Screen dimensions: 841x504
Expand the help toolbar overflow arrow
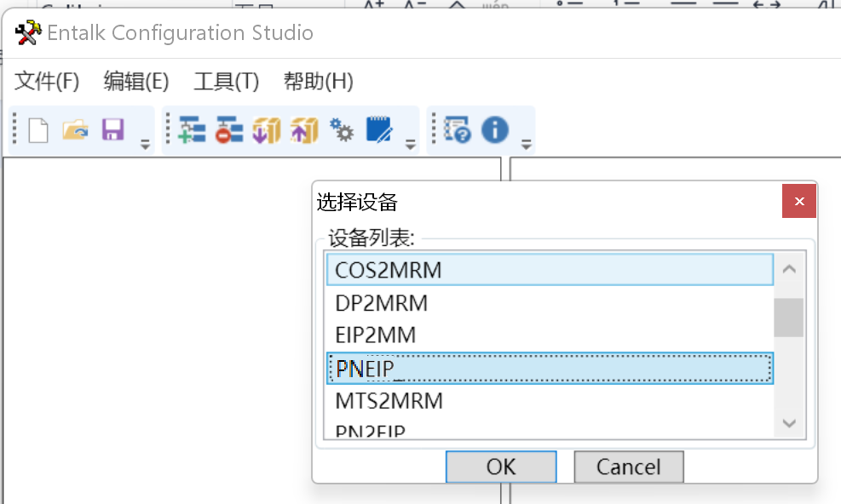tap(527, 145)
